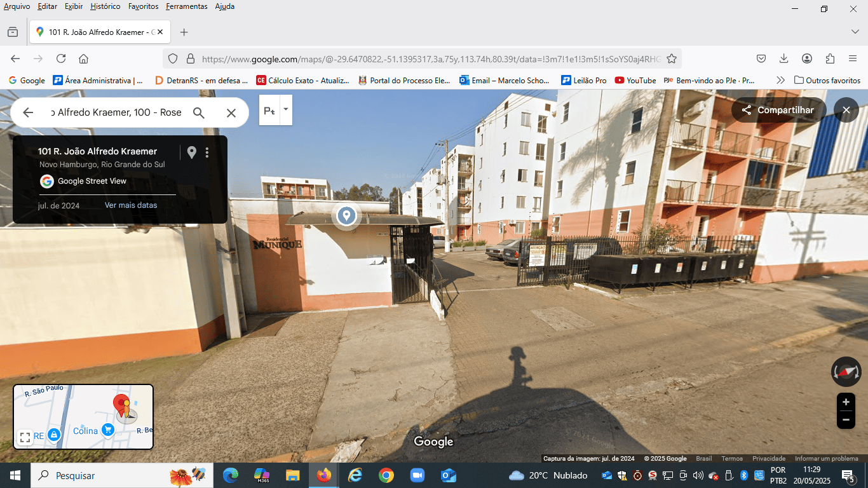This screenshot has height=488, width=868.
Task: Click the Privacidade link in footer
Action: [x=769, y=459]
